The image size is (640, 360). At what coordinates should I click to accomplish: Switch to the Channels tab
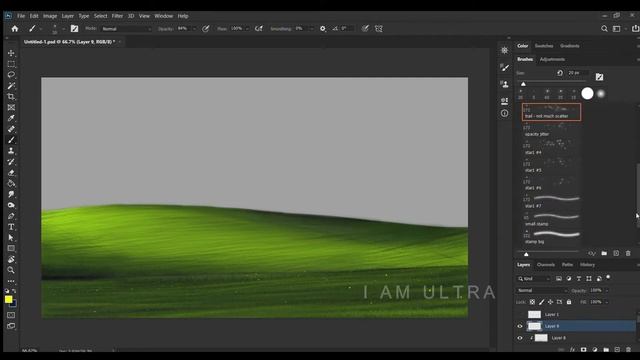point(546,265)
